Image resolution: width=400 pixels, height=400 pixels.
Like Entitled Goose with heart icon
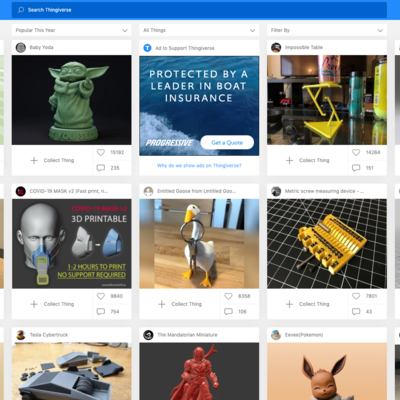228,296
